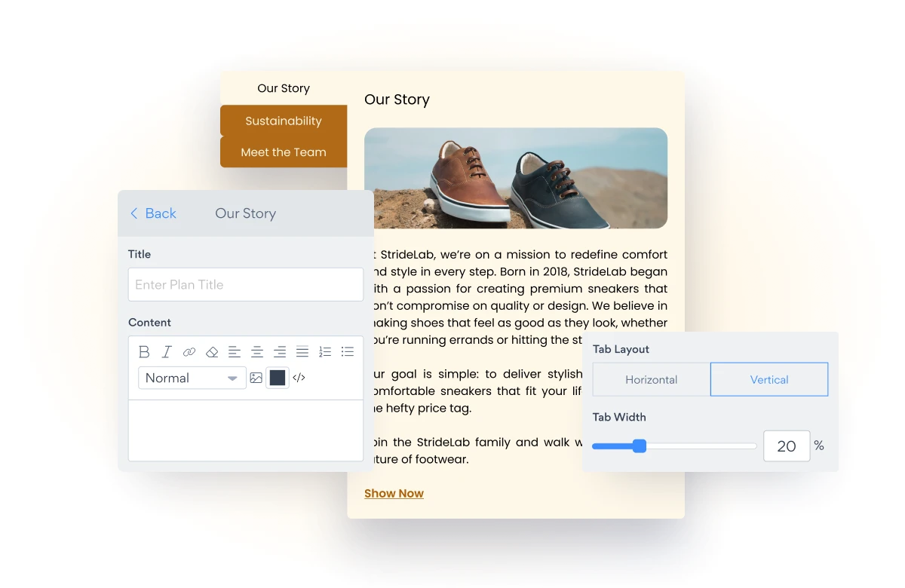This screenshot has width=905, height=588.
Task: Select Horizontal tab layout
Action: coord(651,380)
